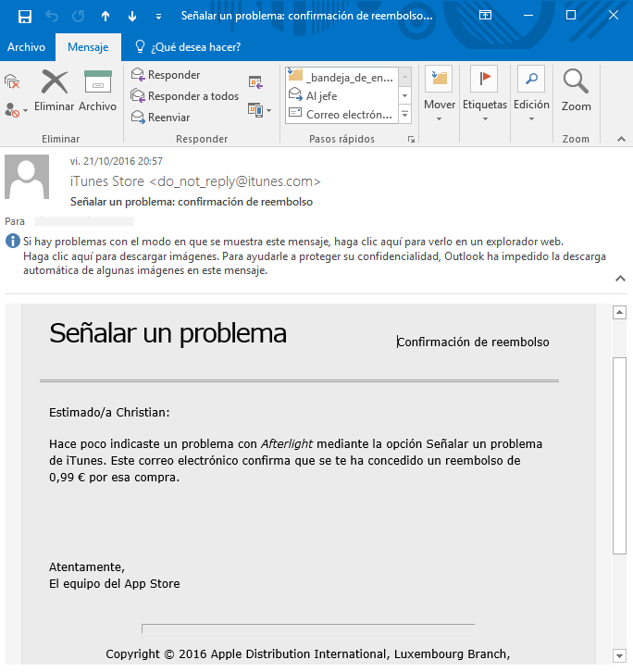Viewport: 633px width, 672px height.
Task: Click 'Estimado/a Christian:' greeting
Action: click(109, 412)
